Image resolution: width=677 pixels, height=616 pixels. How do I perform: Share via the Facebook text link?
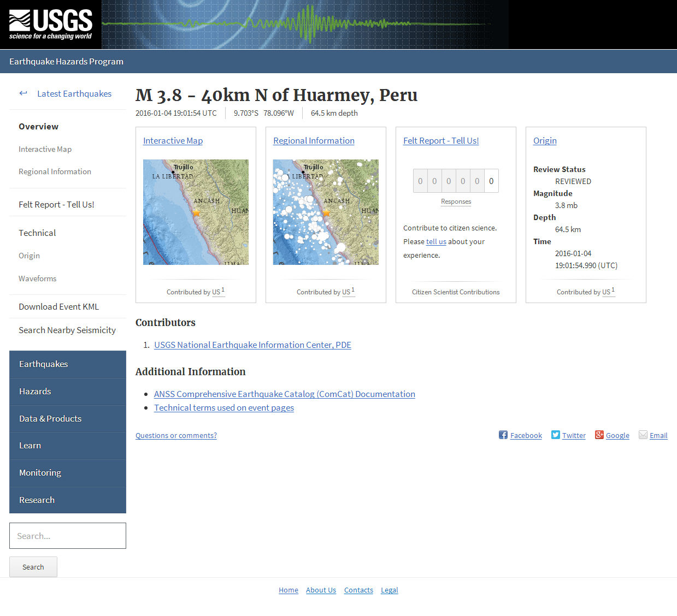[526, 435]
